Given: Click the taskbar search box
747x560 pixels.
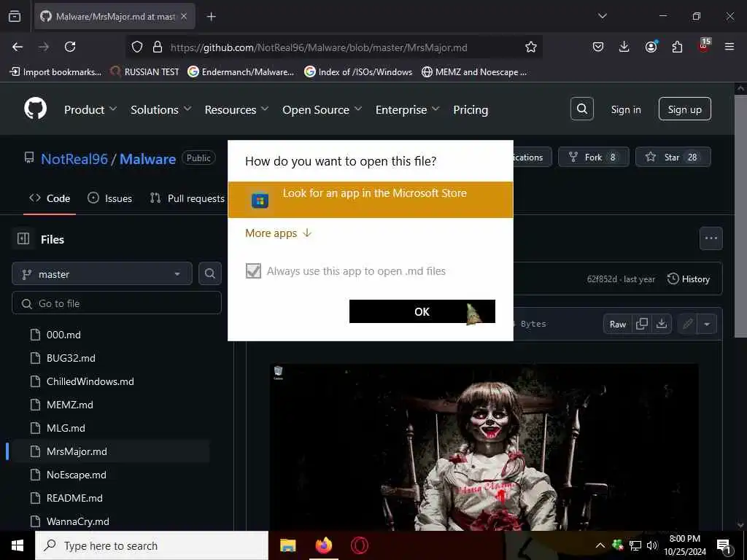Looking at the screenshot, I should pos(152,545).
